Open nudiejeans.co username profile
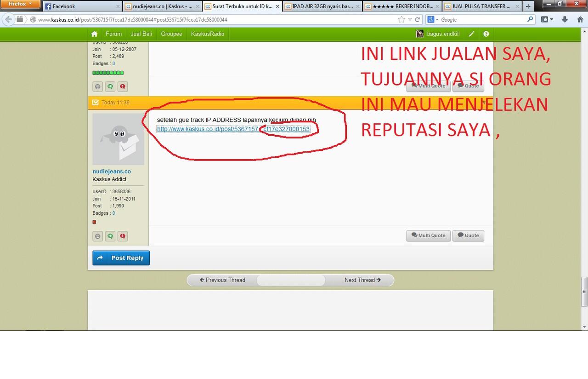 point(112,171)
